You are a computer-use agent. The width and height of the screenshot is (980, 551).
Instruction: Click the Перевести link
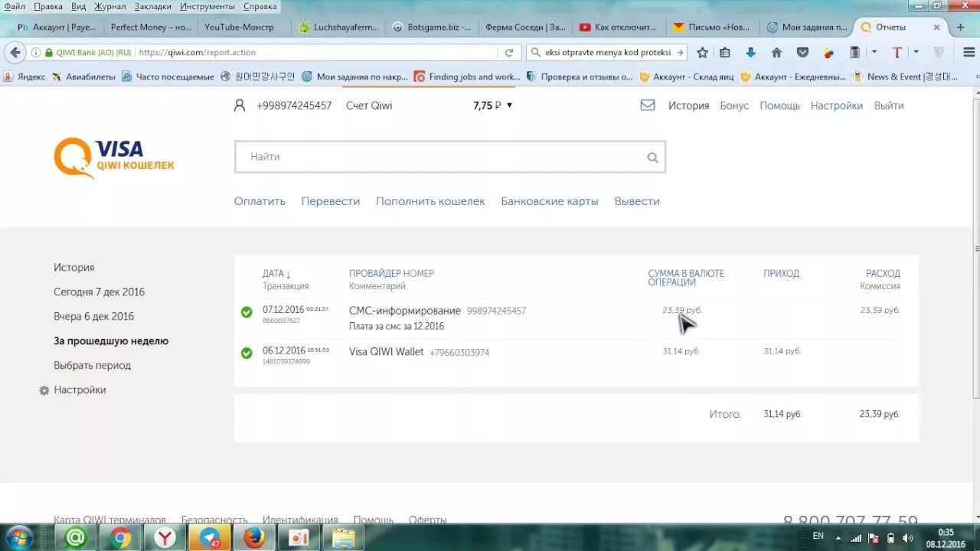[x=330, y=201]
